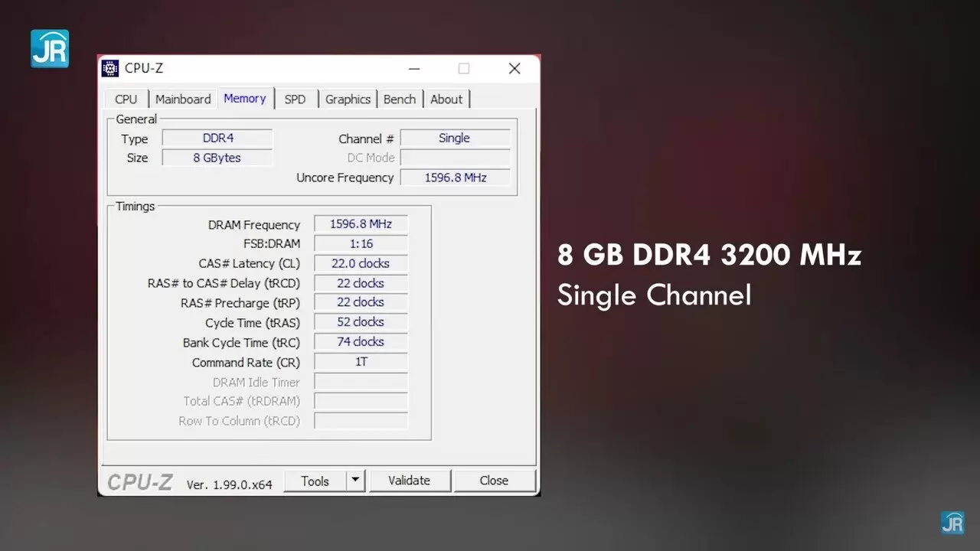Open the Graphics tab
Screen dimensions: 980x551
pyautogui.click(x=348, y=99)
